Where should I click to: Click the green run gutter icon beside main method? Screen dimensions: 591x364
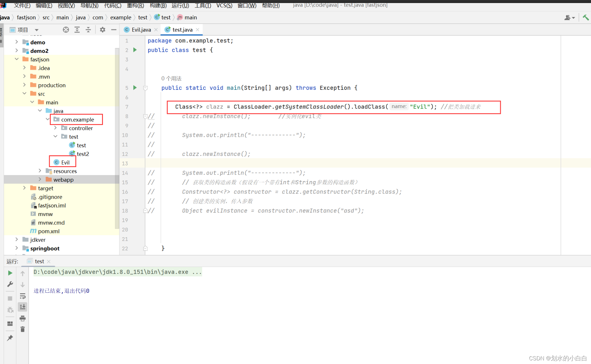(135, 88)
